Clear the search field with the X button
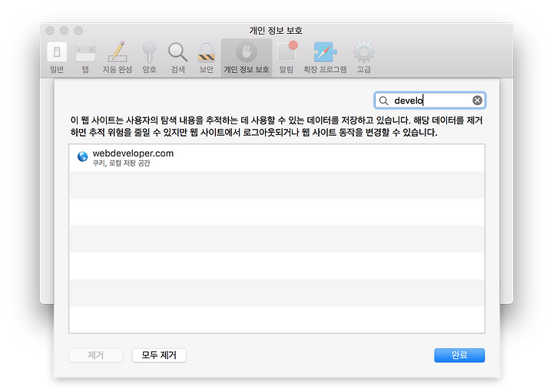 (477, 100)
